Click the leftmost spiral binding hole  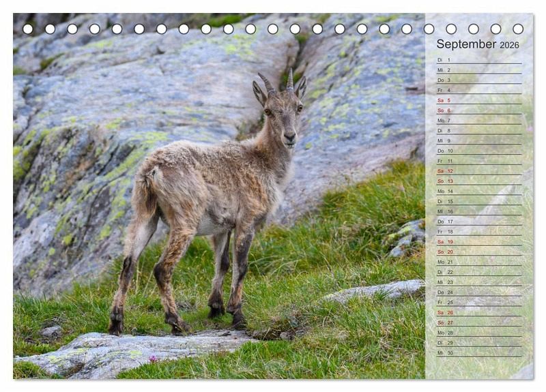click(27, 29)
